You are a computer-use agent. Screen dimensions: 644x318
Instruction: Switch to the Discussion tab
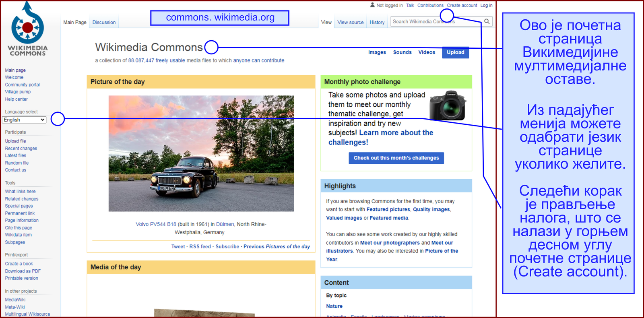point(104,23)
